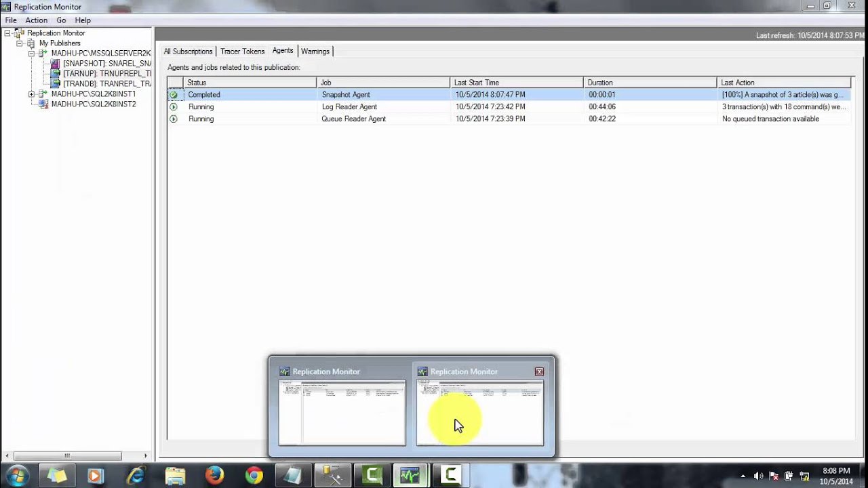
Task: Select the Queue Reader Agent job row
Action: (509, 119)
